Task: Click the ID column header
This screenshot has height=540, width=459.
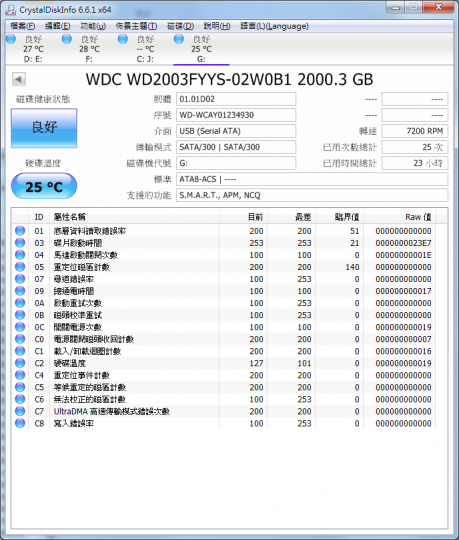Action: click(39, 217)
